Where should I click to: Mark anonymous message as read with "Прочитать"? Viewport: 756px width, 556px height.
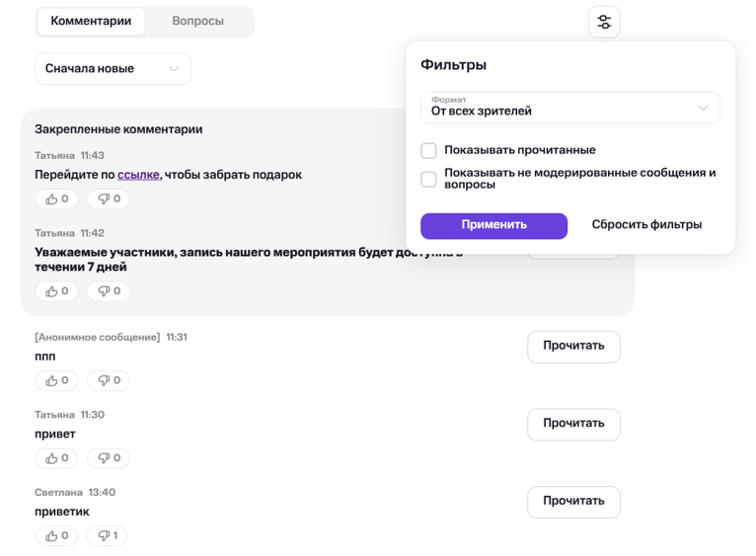pyautogui.click(x=573, y=347)
